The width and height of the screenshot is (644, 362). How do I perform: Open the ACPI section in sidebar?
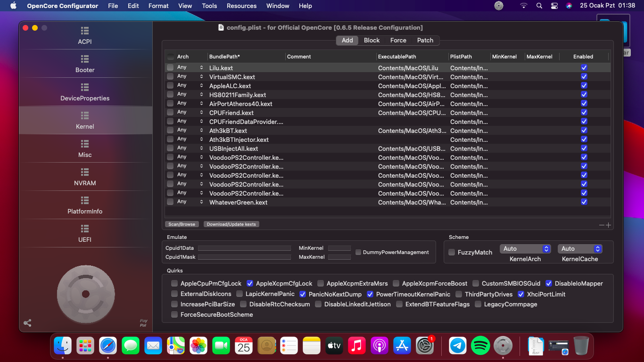tap(85, 35)
